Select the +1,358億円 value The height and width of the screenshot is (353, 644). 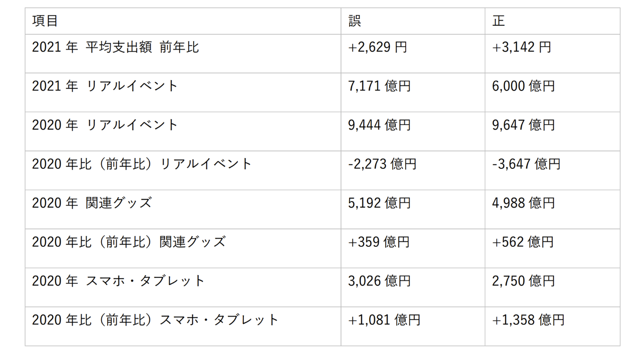(528, 320)
